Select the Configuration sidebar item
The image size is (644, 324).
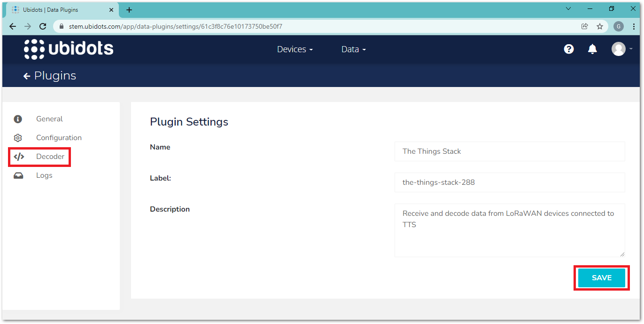click(x=59, y=138)
